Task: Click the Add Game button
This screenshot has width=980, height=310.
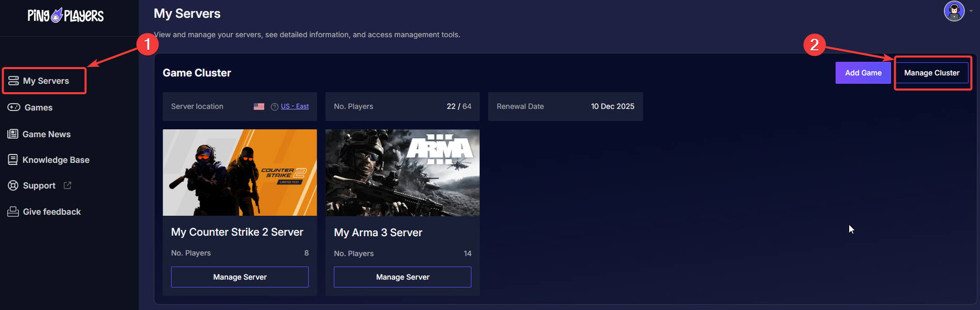Action: click(x=863, y=73)
